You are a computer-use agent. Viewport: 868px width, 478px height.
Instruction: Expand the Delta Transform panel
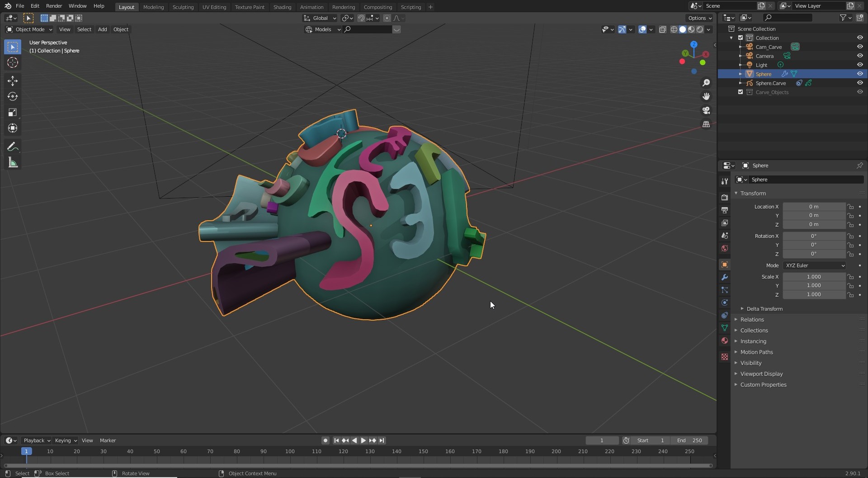tap(764, 309)
